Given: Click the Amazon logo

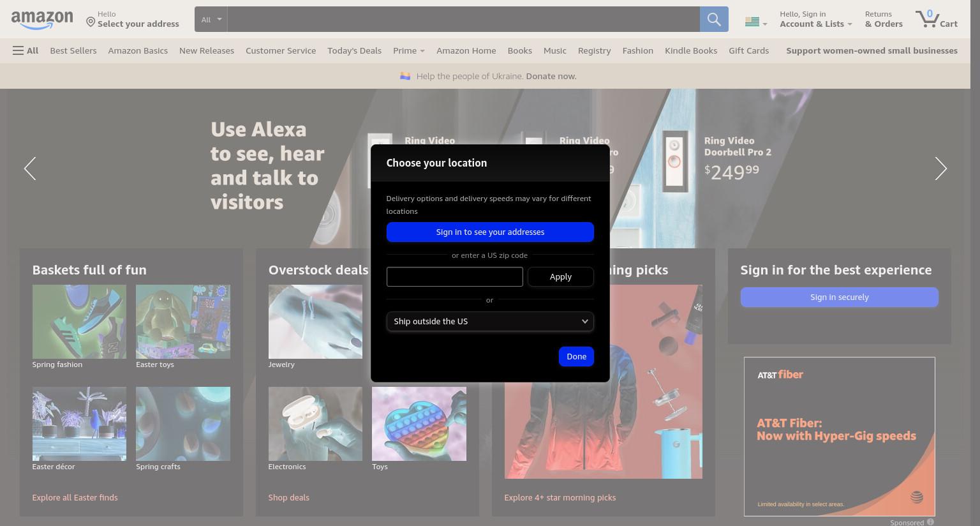Looking at the screenshot, I should point(42,20).
